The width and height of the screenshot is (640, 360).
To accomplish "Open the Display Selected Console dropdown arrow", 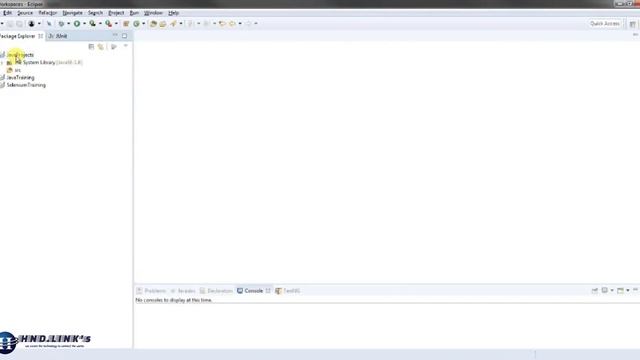I will coord(612,291).
